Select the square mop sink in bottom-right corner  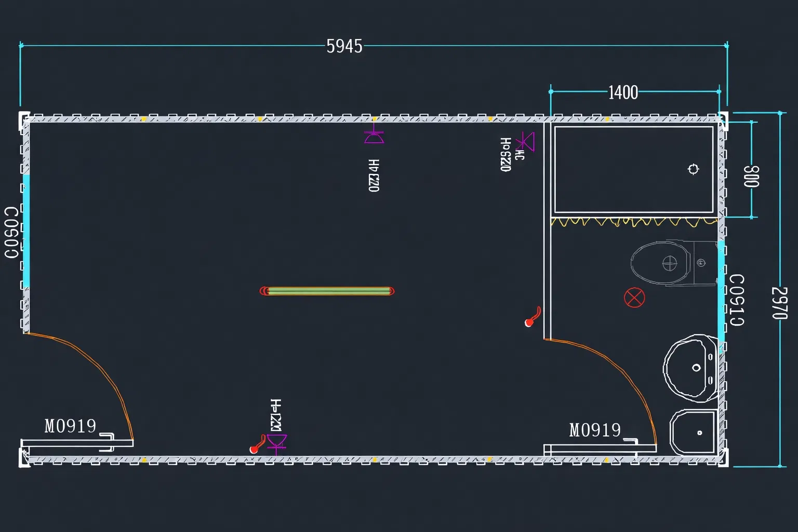[694, 432]
